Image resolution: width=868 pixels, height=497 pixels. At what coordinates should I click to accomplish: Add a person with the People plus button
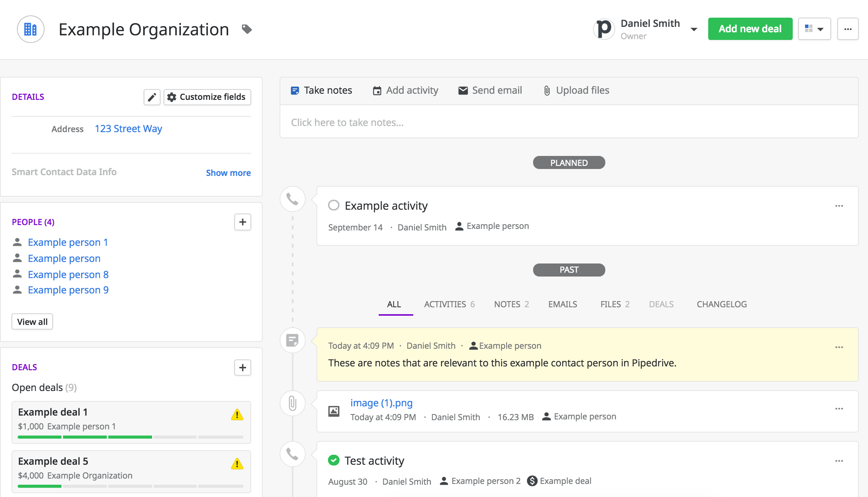(x=243, y=222)
